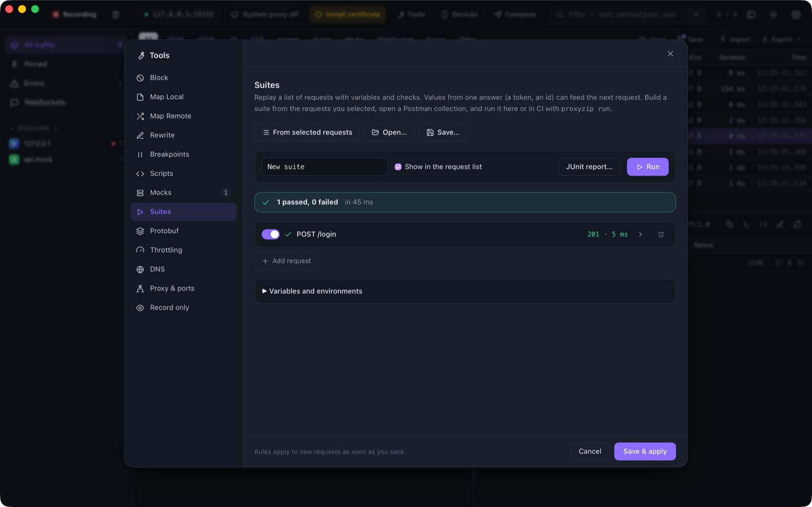Image resolution: width=812 pixels, height=507 pixels.
Task: Click the Scripts code brackets icon
Action: pos(140,173)
